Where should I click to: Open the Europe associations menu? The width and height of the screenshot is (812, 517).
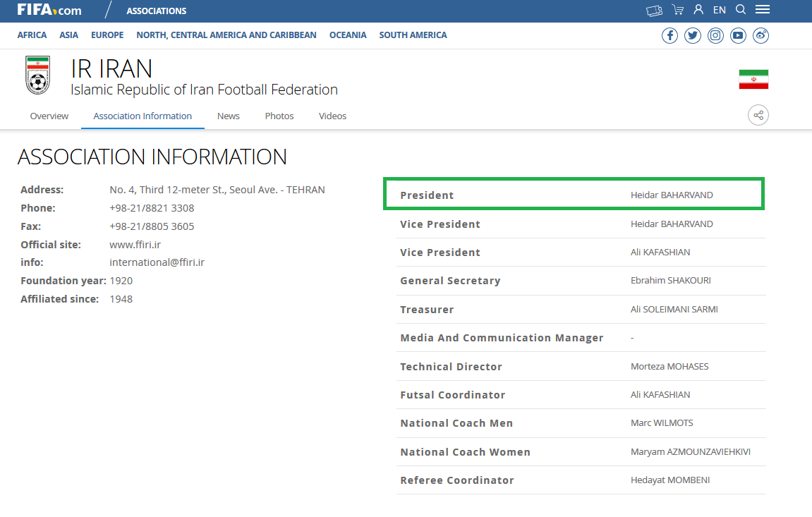pyautogui.click(x=107, y=35)
